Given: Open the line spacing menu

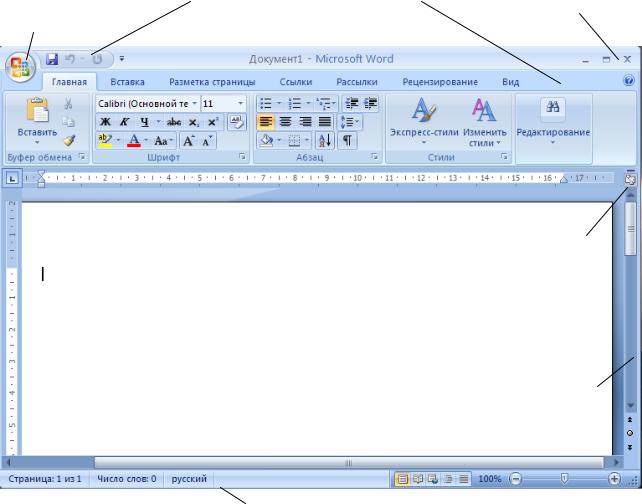Looking at the screenshot, I should click(349, 122).
